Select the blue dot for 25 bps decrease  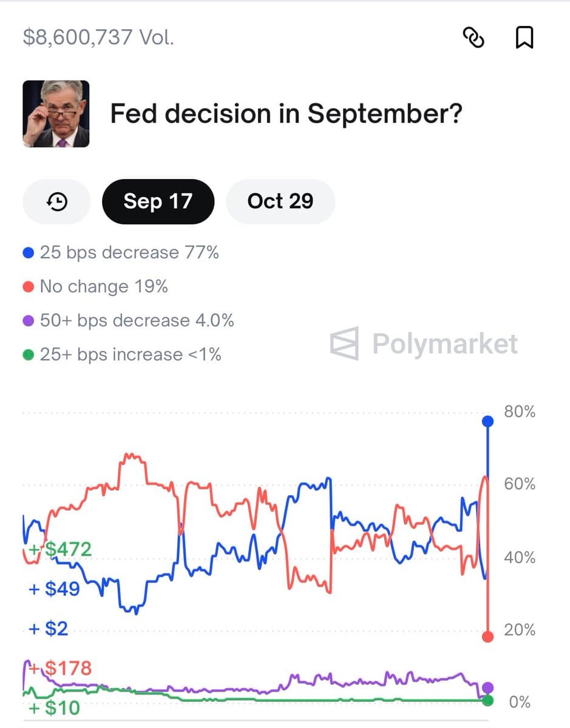tap(27, 252)
